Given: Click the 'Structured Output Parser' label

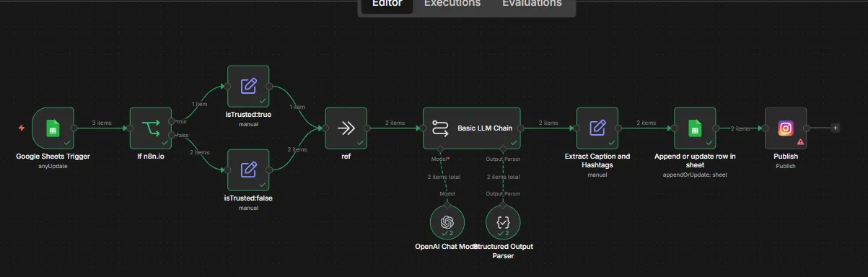Looking at the screenshot, I should tap(503, 251).
